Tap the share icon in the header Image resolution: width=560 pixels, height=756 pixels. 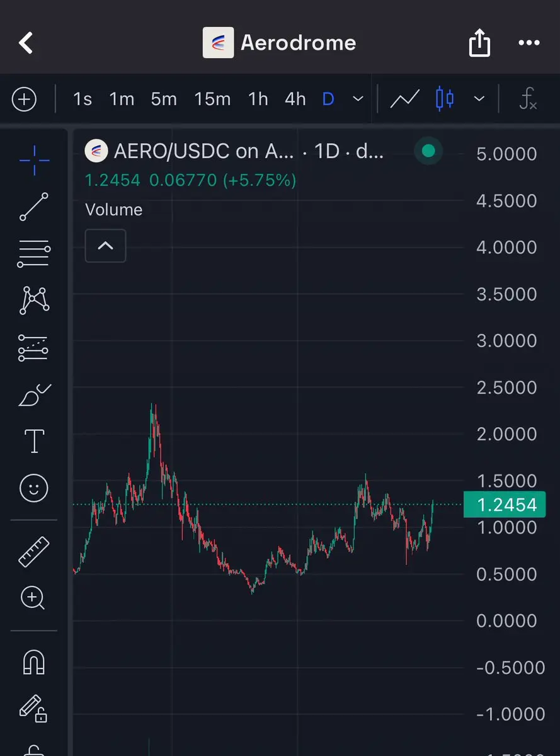tap(479, 43)
